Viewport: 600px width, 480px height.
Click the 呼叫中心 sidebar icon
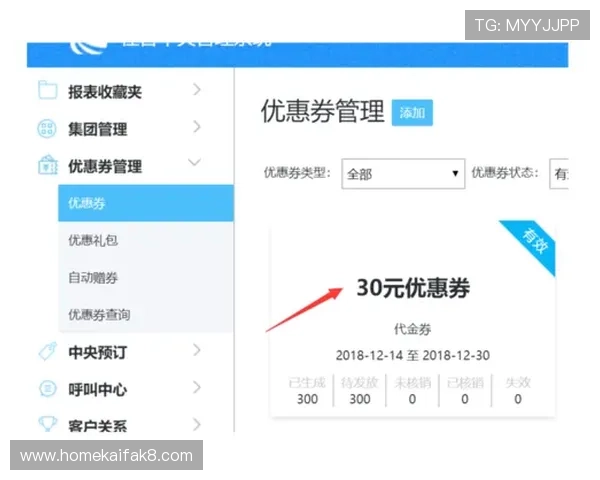click(x=47, y=389)
